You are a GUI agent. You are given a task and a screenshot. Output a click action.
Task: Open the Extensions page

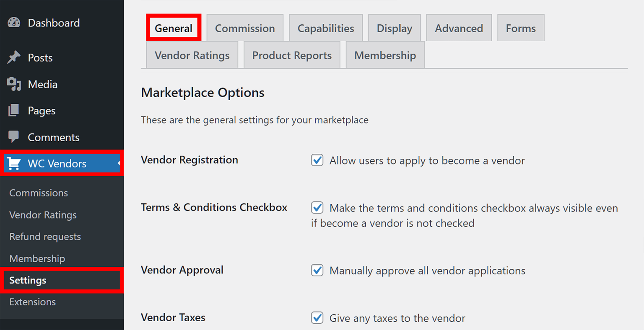(x=32, y=302)
